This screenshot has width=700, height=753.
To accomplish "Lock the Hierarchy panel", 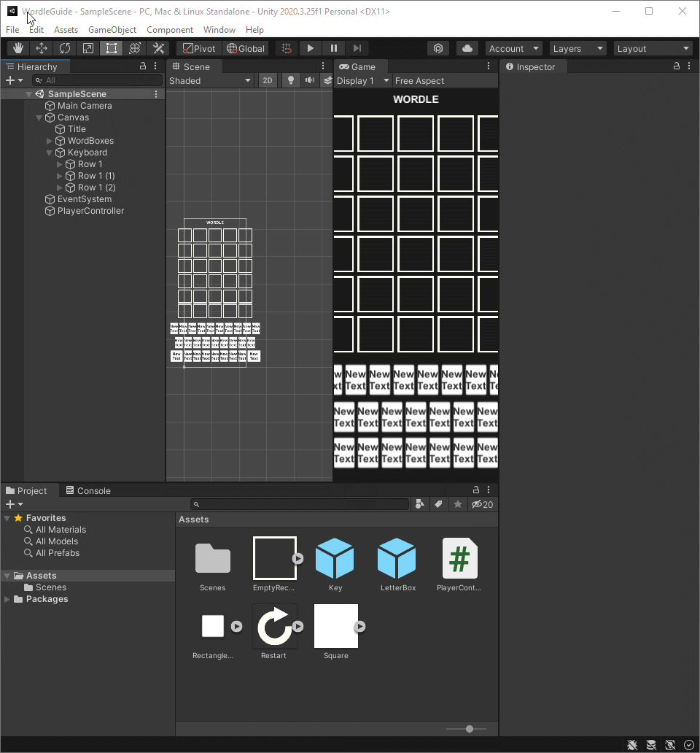I will 142,66.
